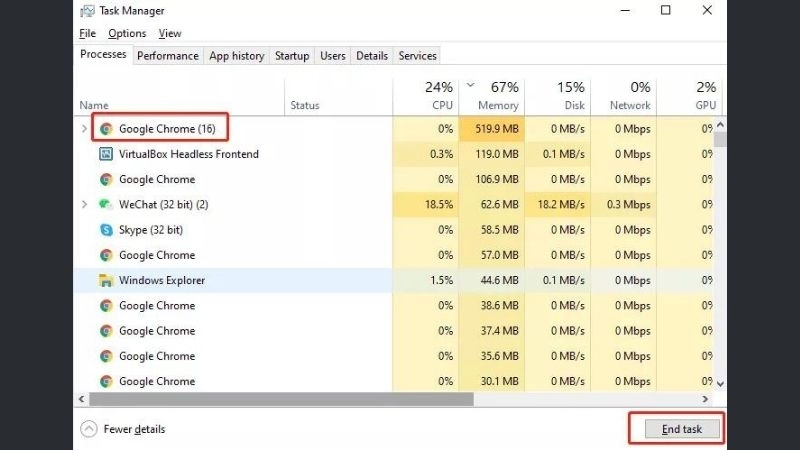The image size is (800, 450).
Task: Click the vertical scrollbar up arrow
Action: (720, 124)
